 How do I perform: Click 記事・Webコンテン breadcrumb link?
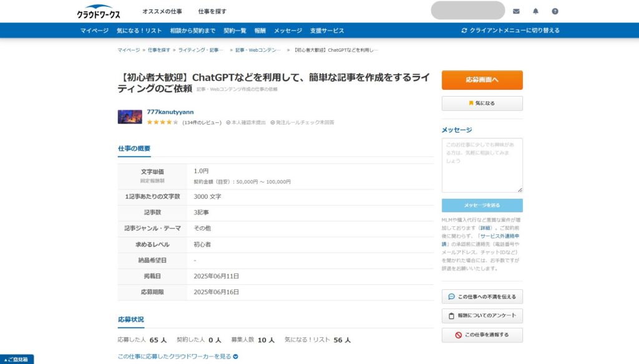(x=258, y=50)
